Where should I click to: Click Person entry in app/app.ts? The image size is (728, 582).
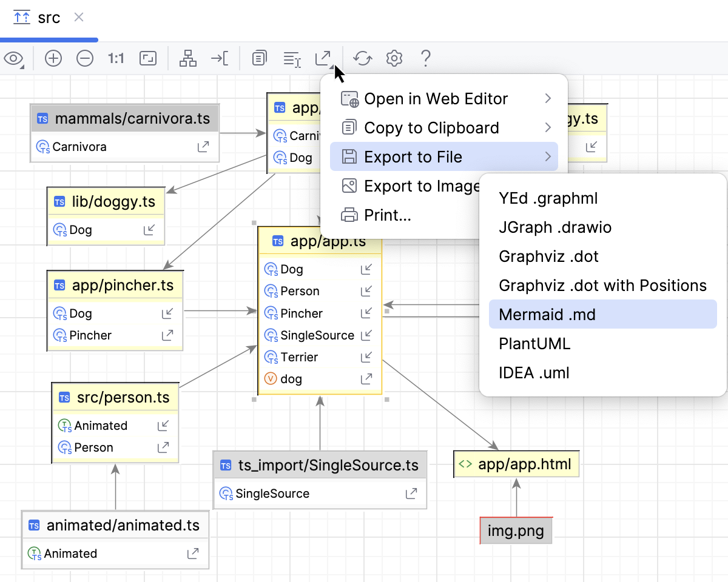tap(300, 291)
